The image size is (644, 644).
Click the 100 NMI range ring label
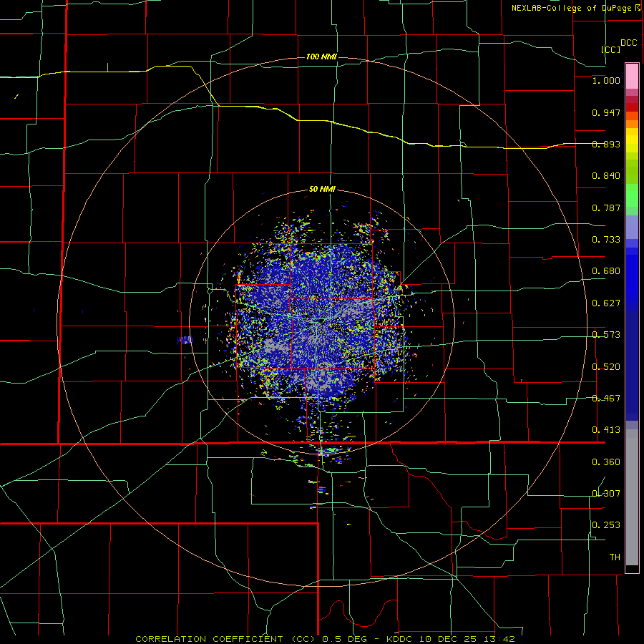[x=321, y=57]
